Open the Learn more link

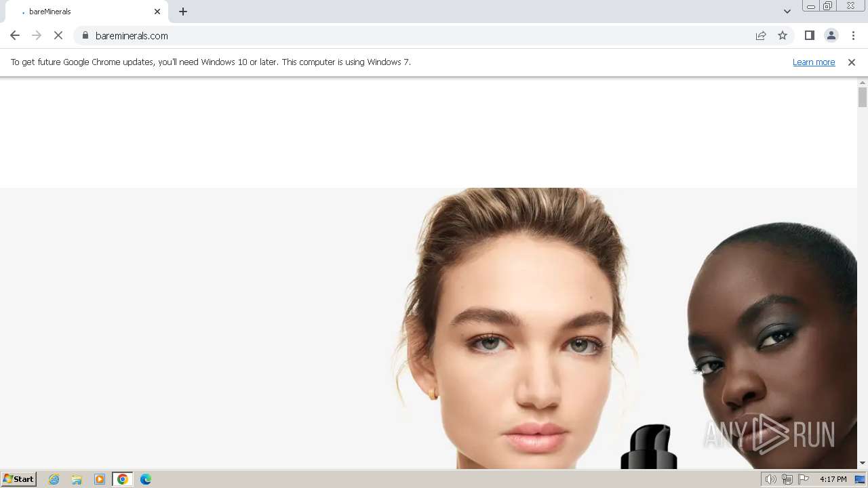coord(814,62)
